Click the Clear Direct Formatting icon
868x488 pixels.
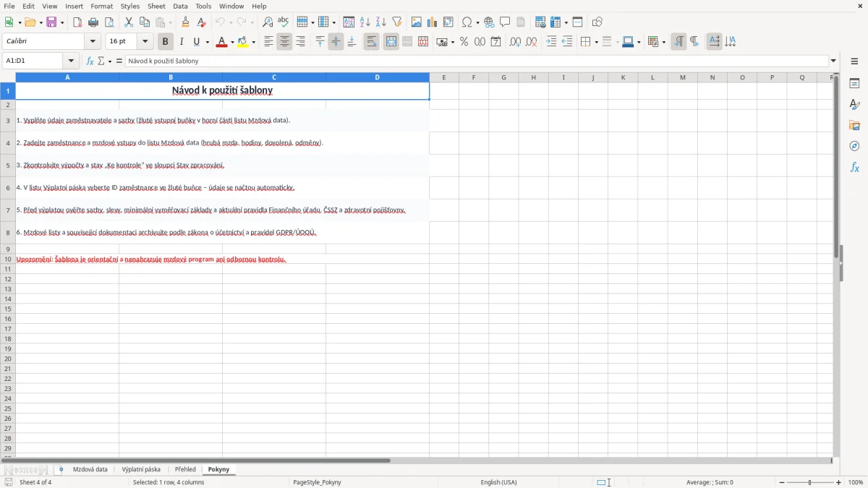201,22
